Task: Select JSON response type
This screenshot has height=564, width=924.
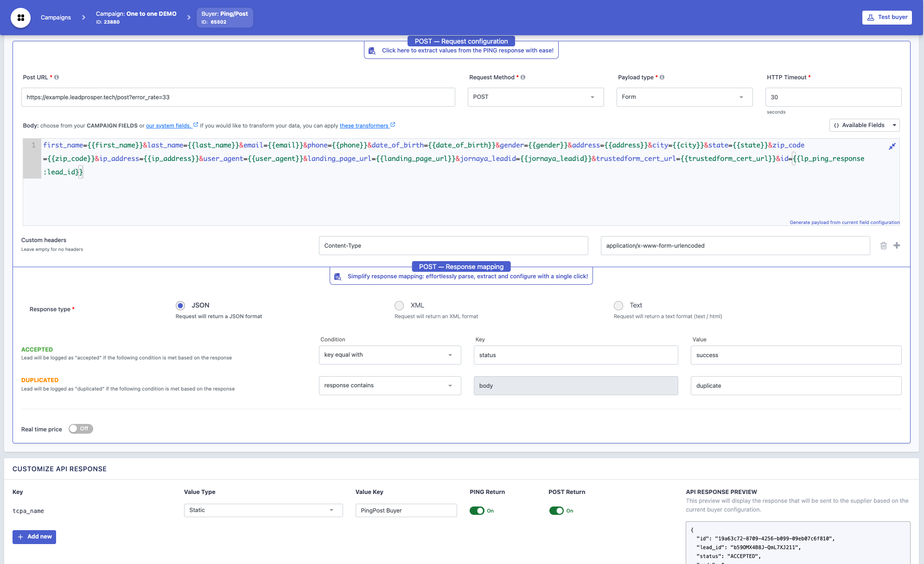Action: (x=180, y=306)
